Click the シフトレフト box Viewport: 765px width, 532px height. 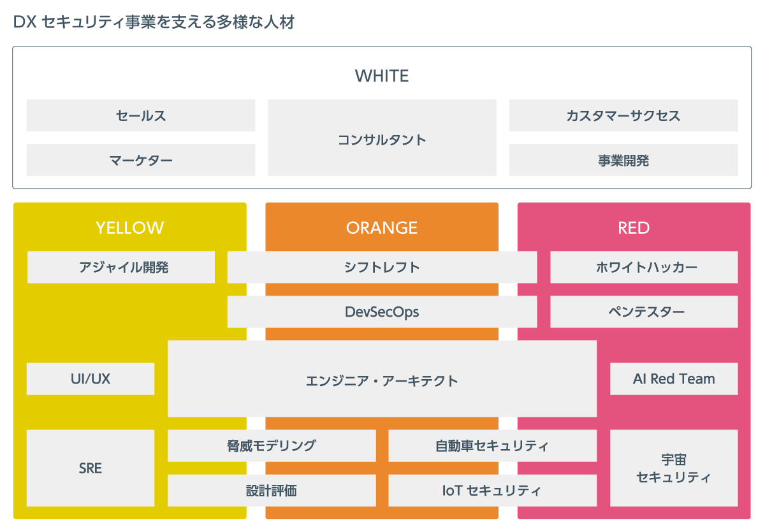(382, 267)
